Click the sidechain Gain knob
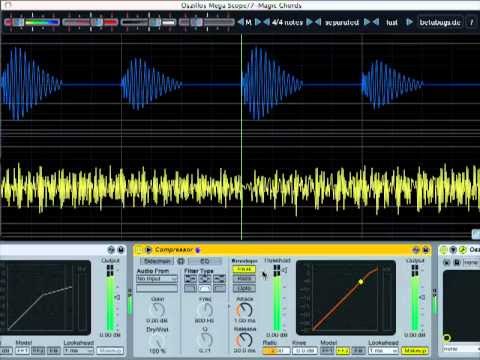The image size is (480, 360). tap(157, 310)
